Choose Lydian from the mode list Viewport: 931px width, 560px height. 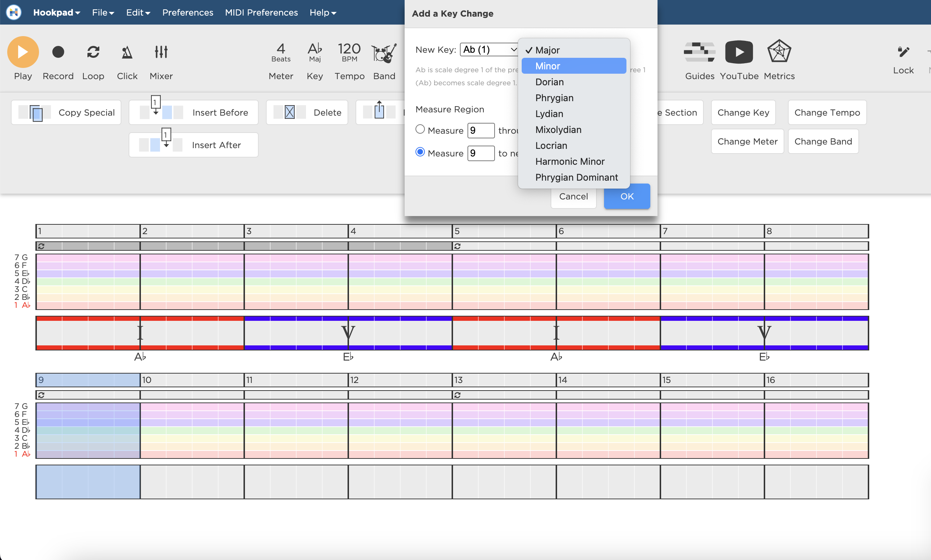click(574, 113)
